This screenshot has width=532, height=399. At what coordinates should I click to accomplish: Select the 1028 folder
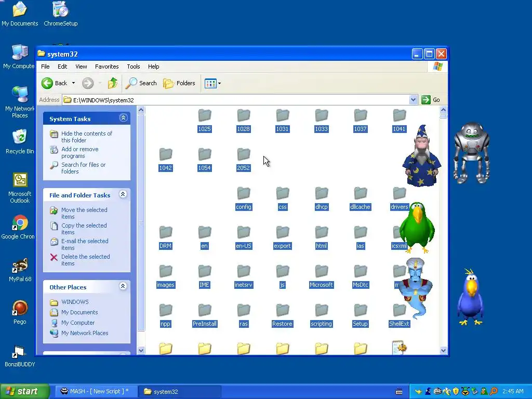(x=244, y=121)
